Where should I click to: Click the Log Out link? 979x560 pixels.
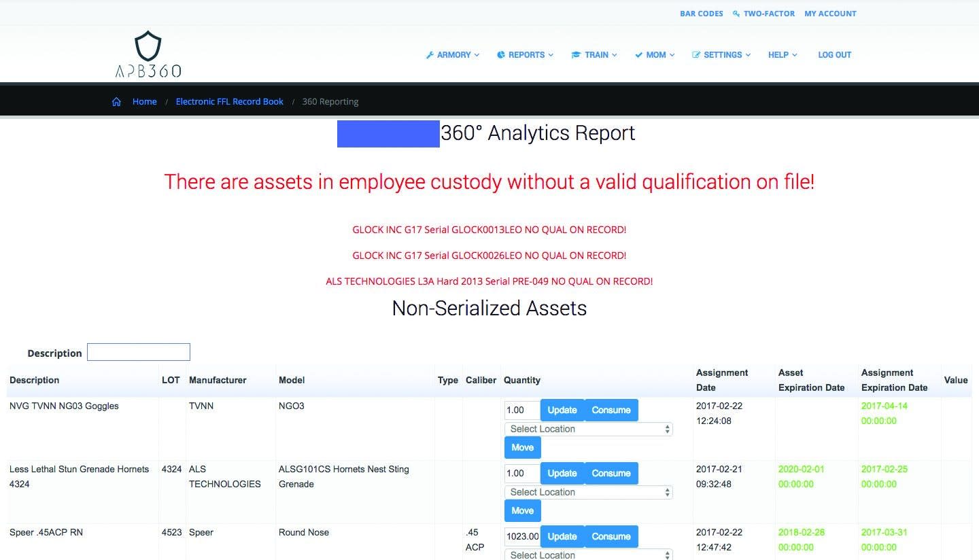point(834,55)
